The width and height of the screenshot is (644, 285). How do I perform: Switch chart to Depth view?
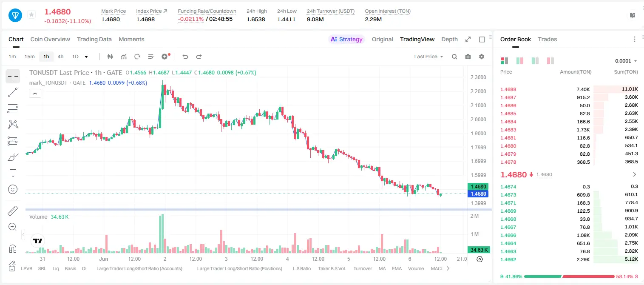click(450, 39)
